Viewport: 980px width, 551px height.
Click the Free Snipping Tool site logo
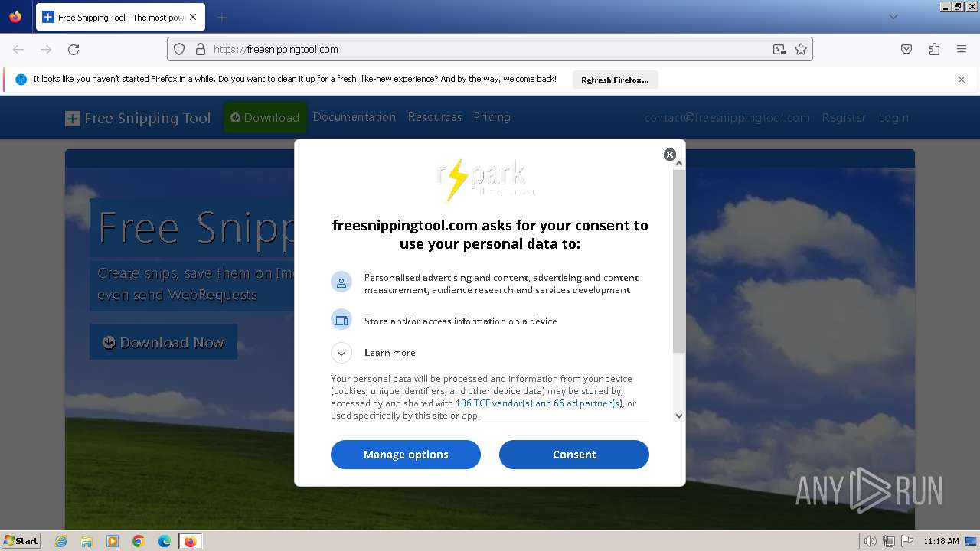(138, 119)
